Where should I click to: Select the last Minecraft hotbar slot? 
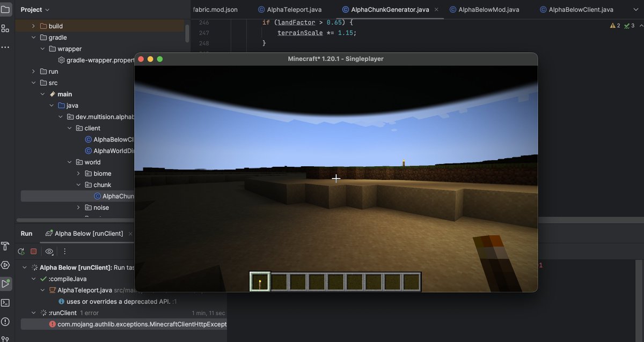[411, 282]
